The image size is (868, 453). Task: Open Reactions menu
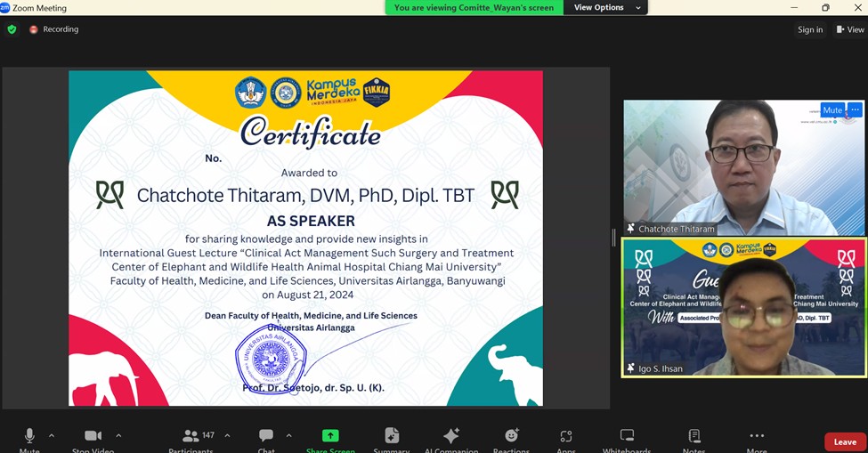click(x=512, y=435)
